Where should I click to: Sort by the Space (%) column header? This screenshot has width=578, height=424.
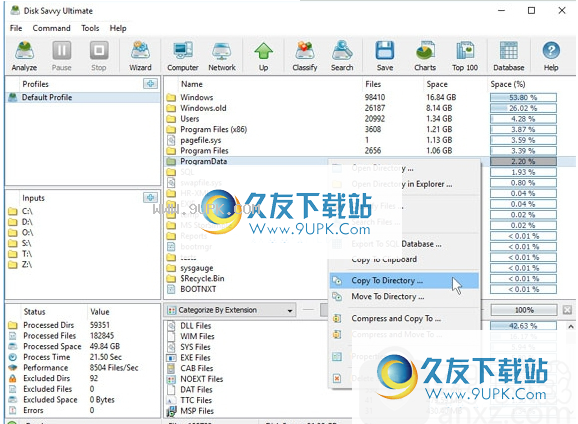tap(508, 84)
